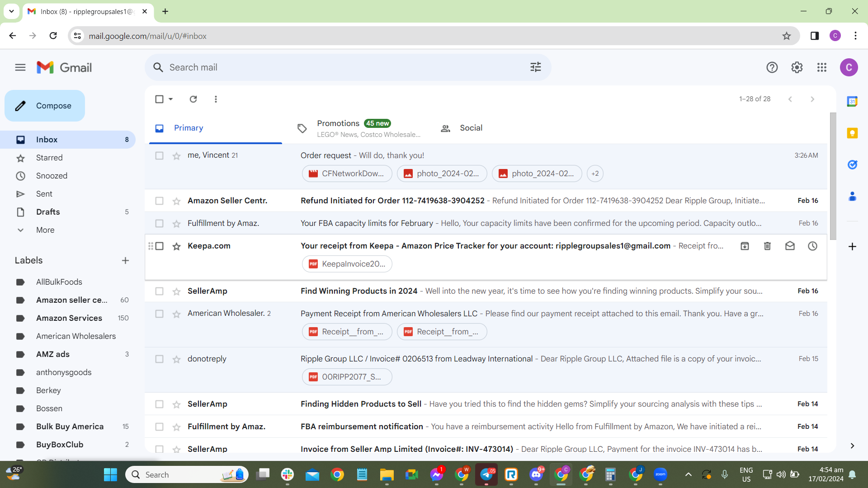Refresh the inbox mail list
This screenshot has width=868, height=488.
tap(193, 99)
